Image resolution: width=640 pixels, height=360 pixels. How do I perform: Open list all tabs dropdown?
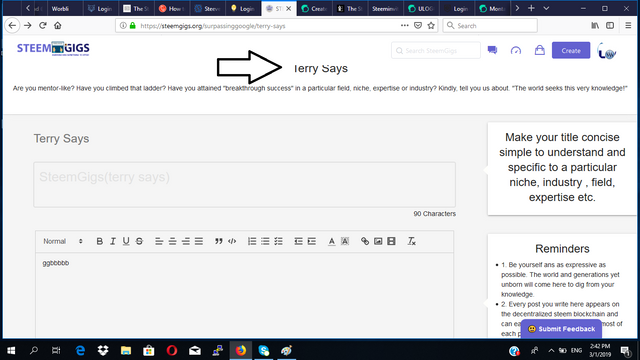[x=546, y=8]
